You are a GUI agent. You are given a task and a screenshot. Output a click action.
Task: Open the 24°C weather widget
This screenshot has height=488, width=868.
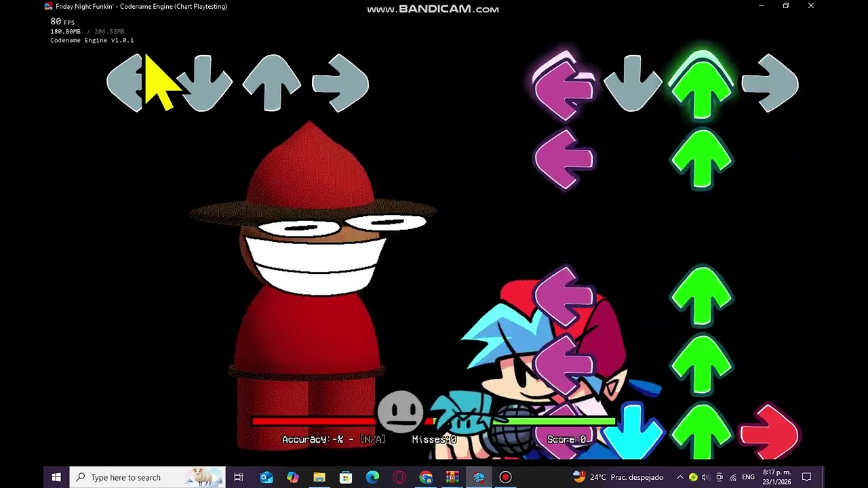[618, 477]
